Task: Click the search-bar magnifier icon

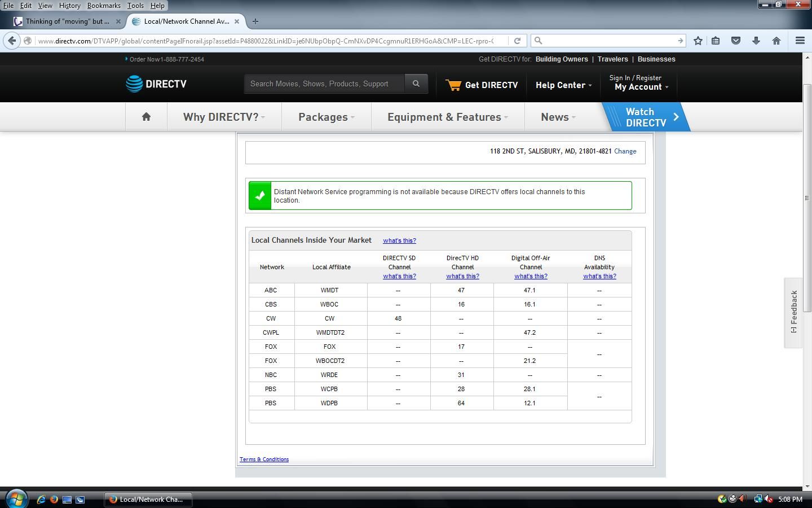Action: click(x=538, y=41)
